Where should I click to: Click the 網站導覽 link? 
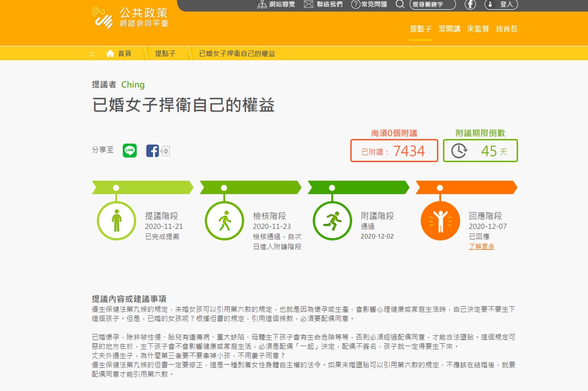click(282, 5)
